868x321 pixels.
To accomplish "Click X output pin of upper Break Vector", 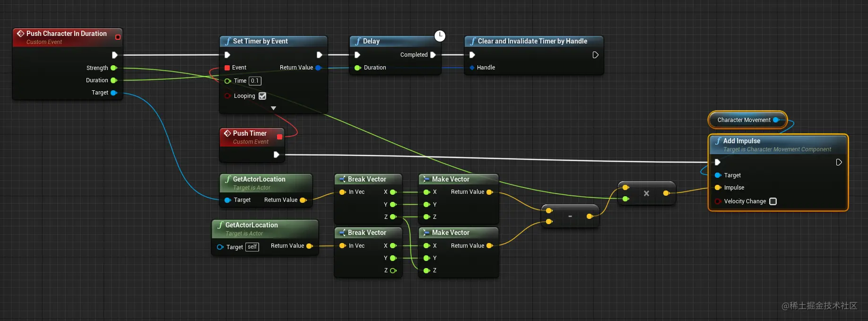I will 393,192.
